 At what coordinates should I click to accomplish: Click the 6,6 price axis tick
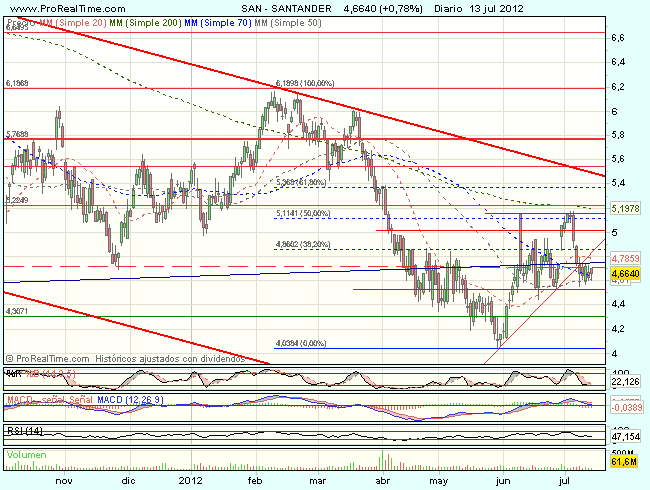click(x=618, y=38)
